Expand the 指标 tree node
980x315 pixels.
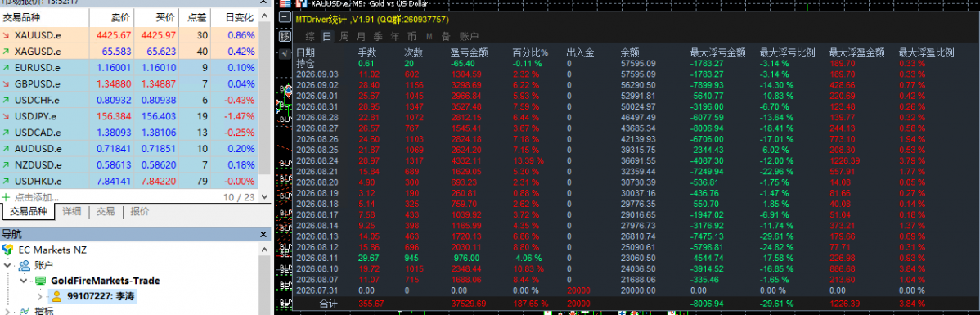(7, 311)
